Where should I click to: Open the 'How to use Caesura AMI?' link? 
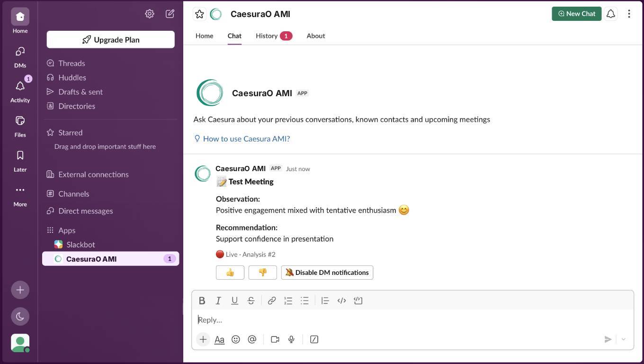pyautogui.click(x=246, y=139)
